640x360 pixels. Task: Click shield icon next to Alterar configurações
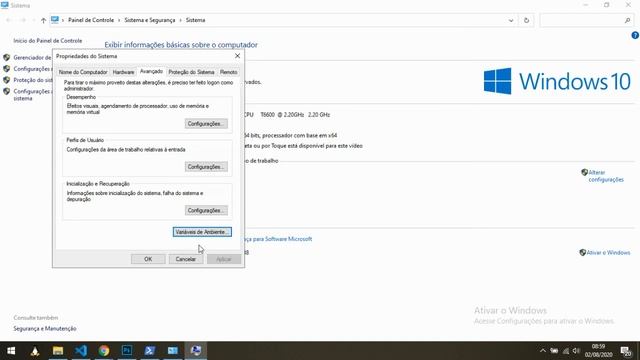coord(584,173)
